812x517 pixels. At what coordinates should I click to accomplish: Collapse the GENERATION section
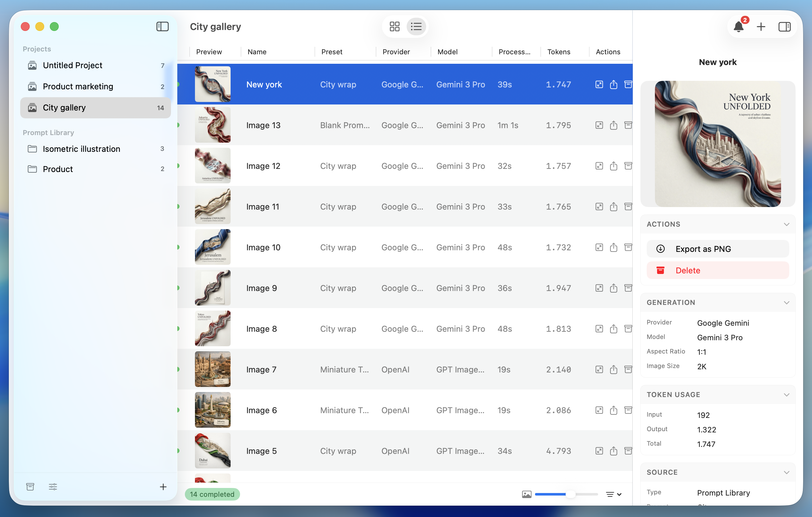click(787, 302)
